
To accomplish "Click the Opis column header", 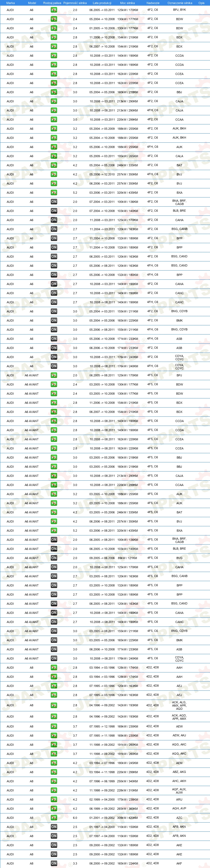I will [x=201, y=3].
